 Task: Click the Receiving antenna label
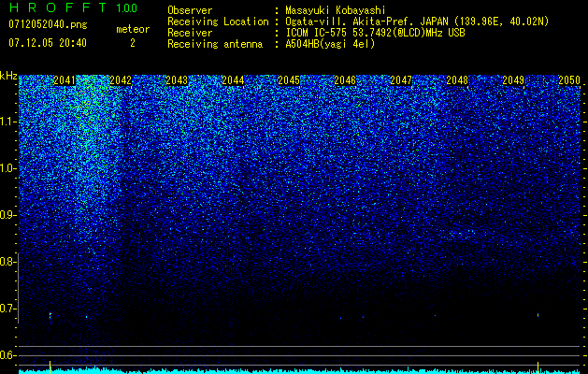click(x=215, y=44)
